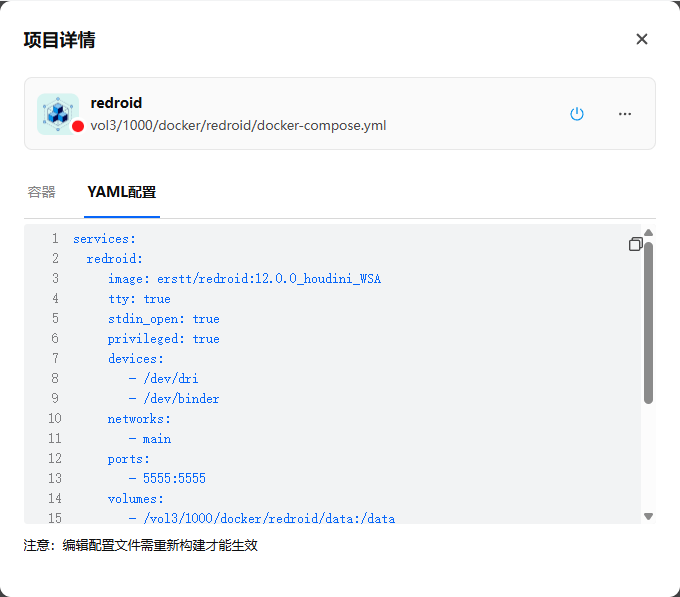Click the 'volumes:' line
680x597 pixels.
136,499
